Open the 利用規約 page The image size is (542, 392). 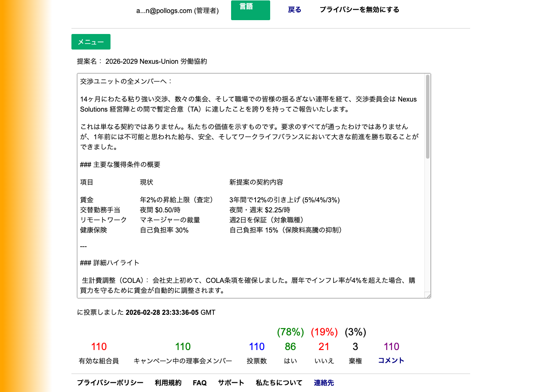tap(167, 382)
